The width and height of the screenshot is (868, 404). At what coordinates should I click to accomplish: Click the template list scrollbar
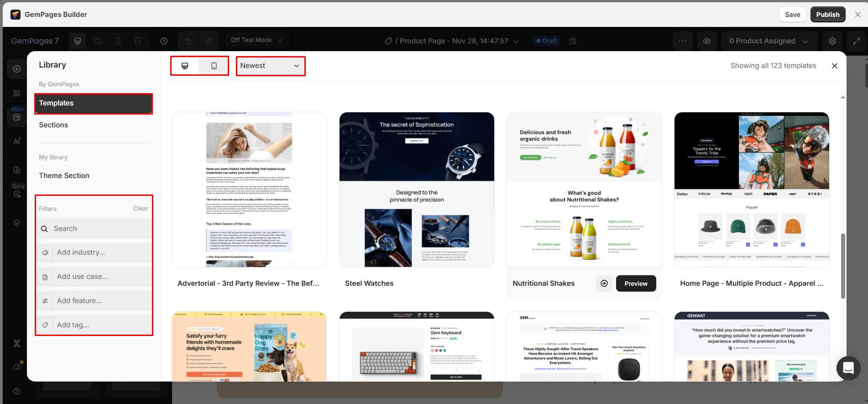[x=843, y=266]
